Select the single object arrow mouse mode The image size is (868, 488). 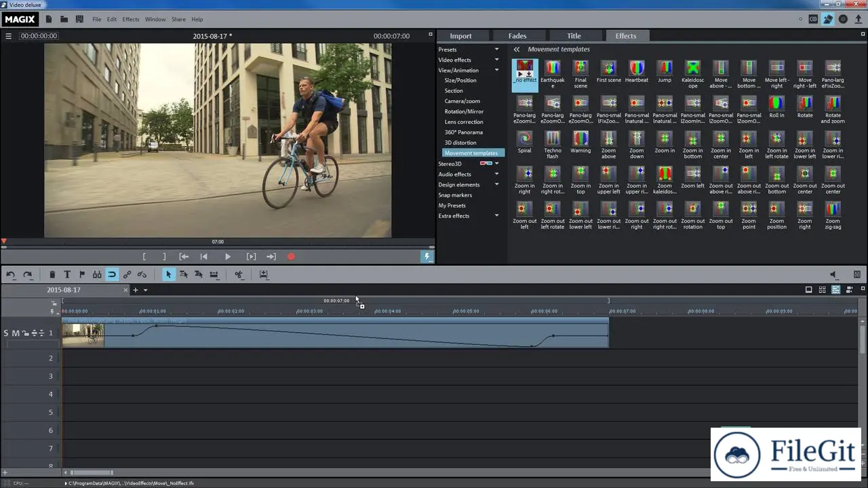click(168, 274)
